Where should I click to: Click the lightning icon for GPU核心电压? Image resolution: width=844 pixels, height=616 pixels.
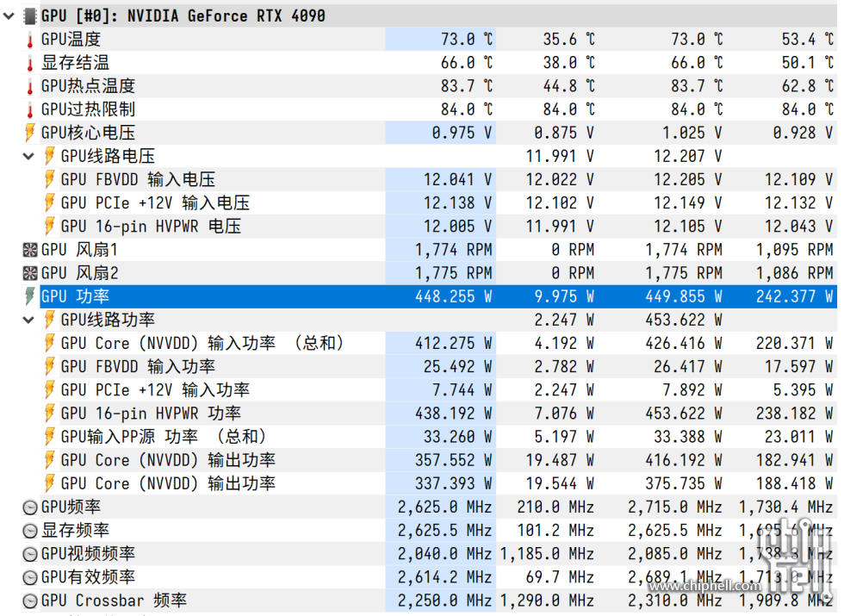pos(30,133)
